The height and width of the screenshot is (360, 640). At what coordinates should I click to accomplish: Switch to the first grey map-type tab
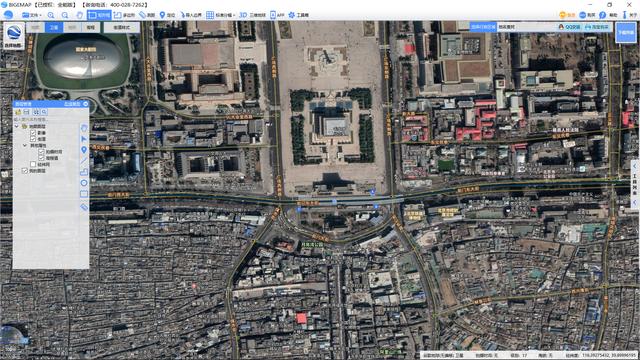(36, 27)
